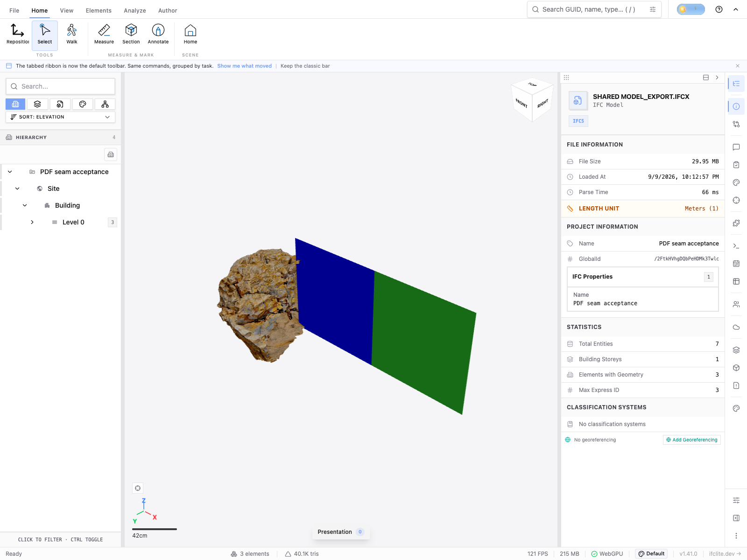Click the crosshair target icon in right sidebar

(736, 200)
